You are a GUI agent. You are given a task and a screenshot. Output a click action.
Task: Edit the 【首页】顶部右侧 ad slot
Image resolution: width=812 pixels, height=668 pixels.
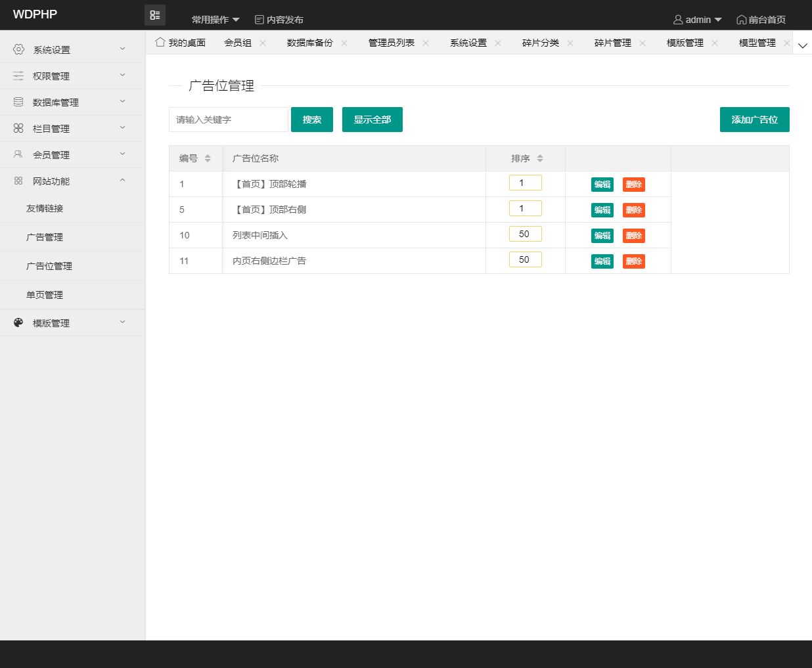602,210
